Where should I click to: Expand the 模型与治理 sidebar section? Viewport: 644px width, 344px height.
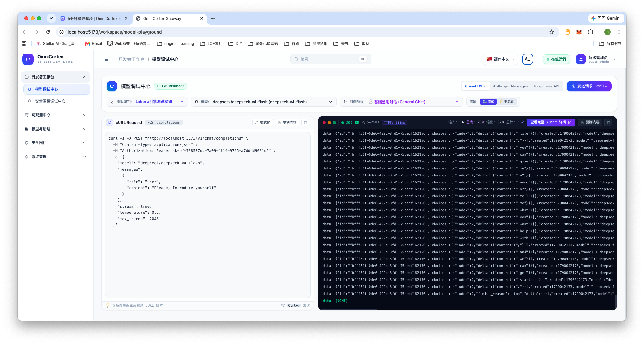pos(56,129)
